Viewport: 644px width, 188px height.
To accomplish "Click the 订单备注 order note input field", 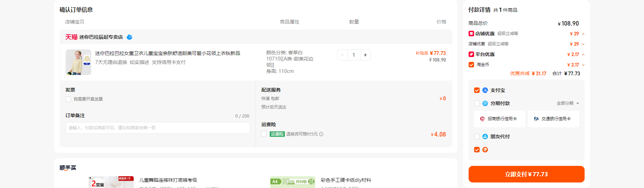I will click(158, 128).
